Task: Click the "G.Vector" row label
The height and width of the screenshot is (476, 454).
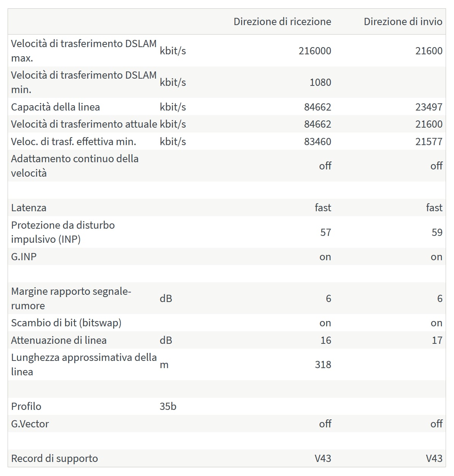Action: tap(30, 424)
